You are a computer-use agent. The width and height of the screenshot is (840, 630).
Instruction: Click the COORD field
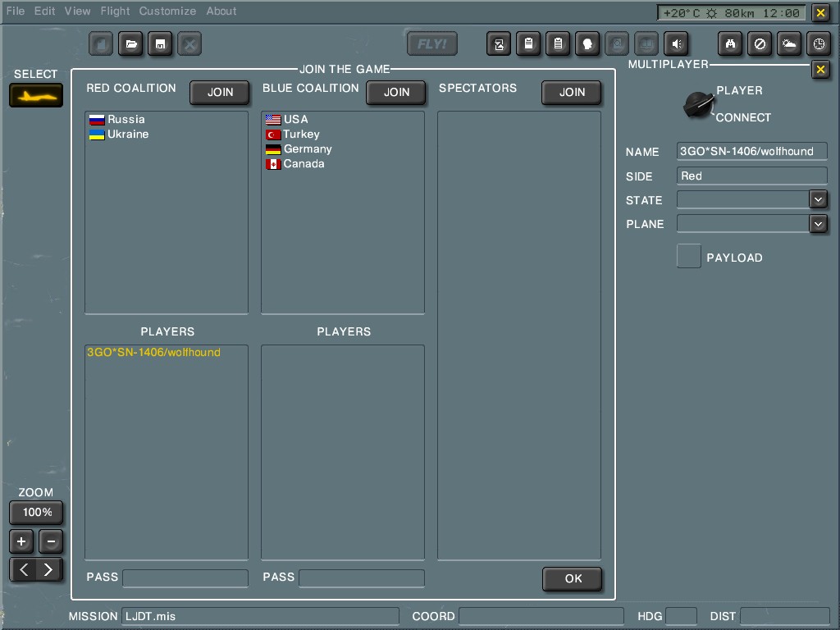(x=541, y=616)
